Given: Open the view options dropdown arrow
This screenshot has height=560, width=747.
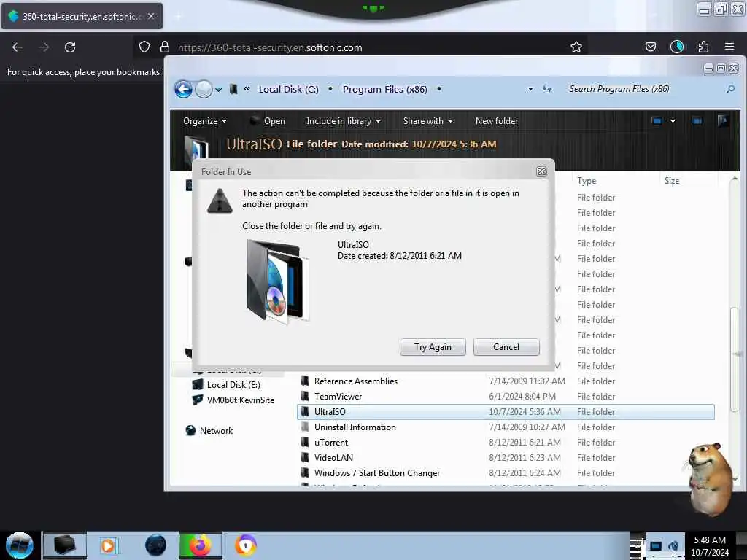Looking at the screenshot, I should pos(673,121).
